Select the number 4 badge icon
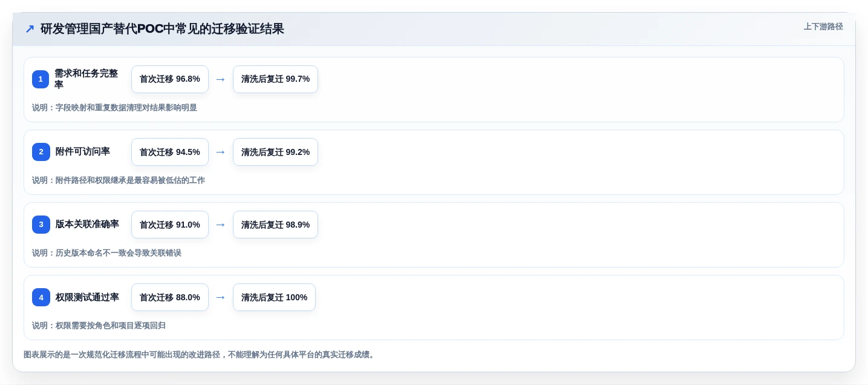Viewport: 868px width, 385px height. tap(41, 297)
